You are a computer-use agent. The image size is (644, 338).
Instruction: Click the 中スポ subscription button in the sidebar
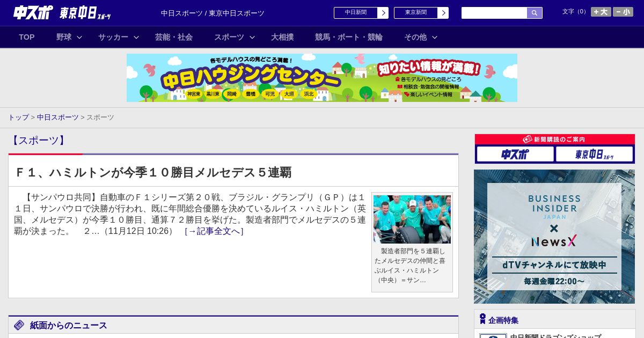515,154
